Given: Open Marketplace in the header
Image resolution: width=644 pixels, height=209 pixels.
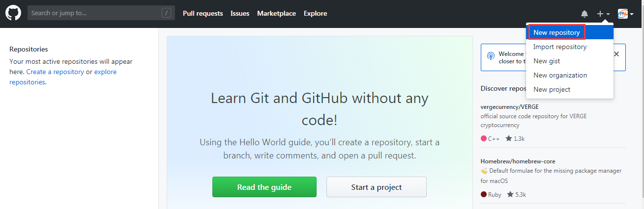Looking at the screenshot, I should click(276, 13).
